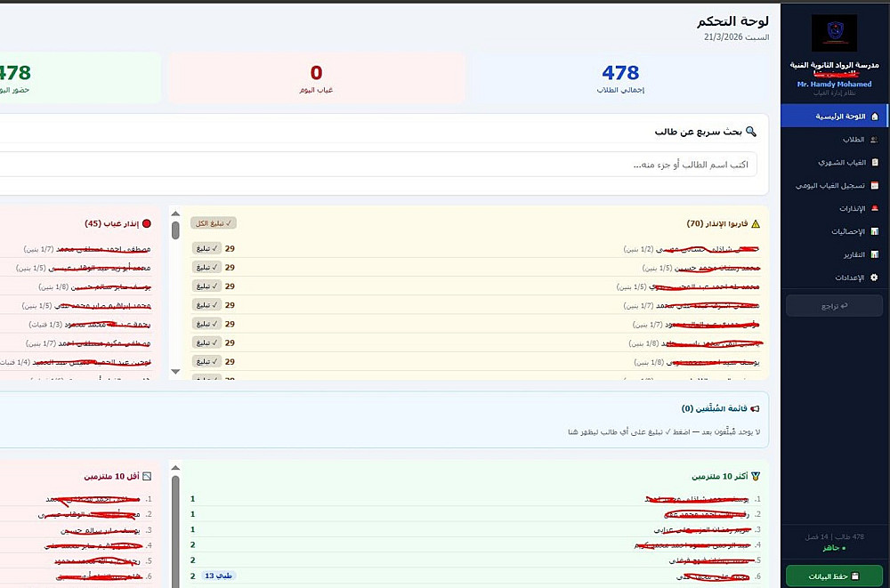This screenshot has height=588, width=890.
Task: Click the الإعدادات gear icon
Action: pos(874,278)
